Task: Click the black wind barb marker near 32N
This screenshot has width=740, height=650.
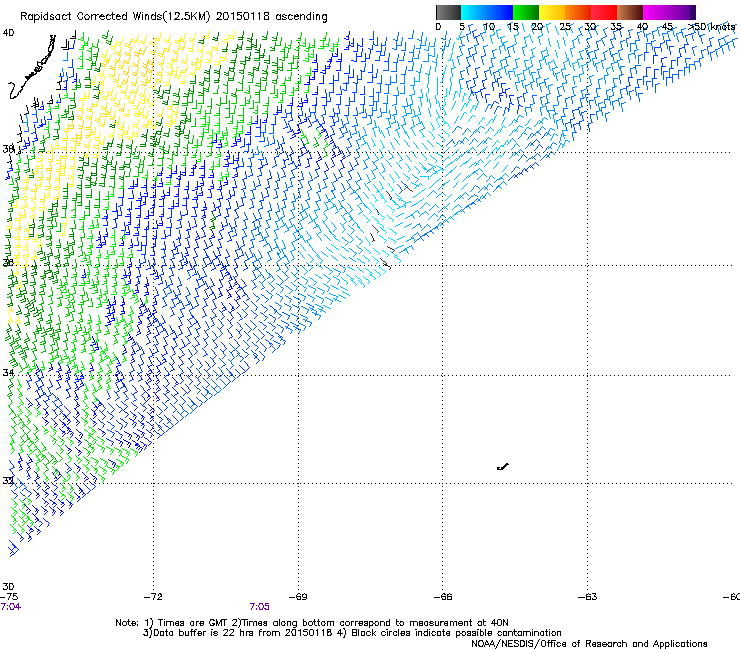Action: [503, 467]
